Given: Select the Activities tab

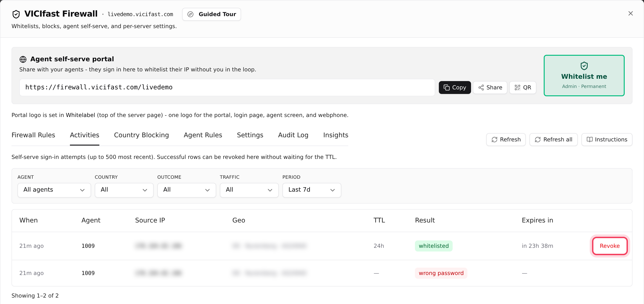Looking at the screenshot, I should click(x=84, y=135).
